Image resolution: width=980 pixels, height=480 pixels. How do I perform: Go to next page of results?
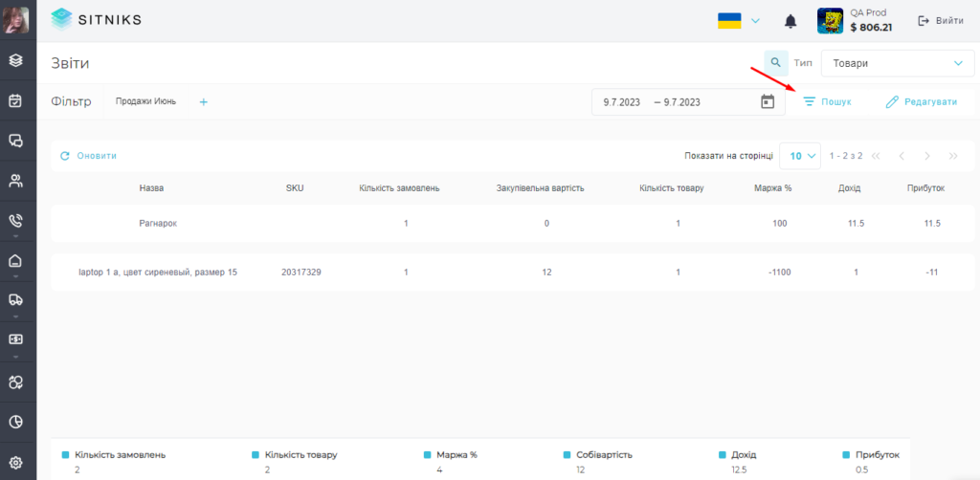(927, 156)
